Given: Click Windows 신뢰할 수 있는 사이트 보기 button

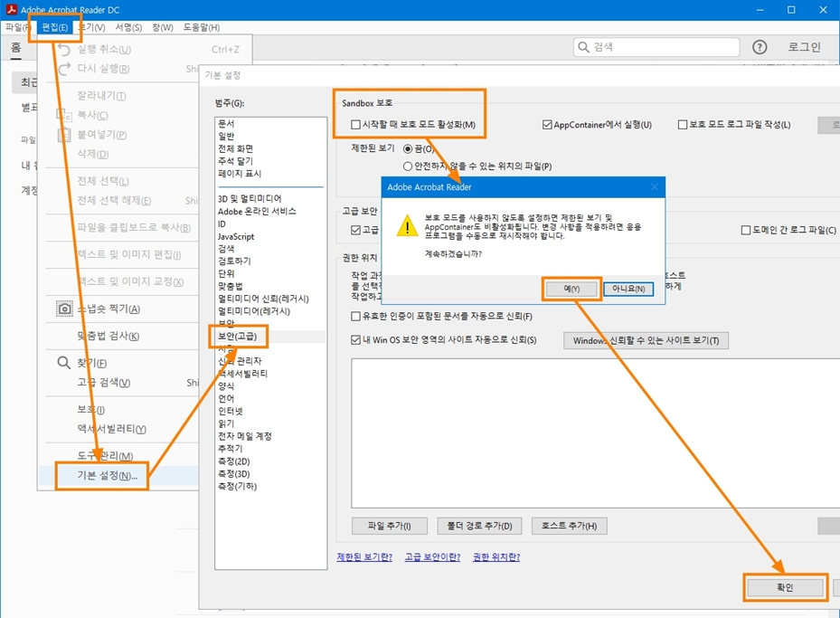Looking at the screenshot, I should click(646, 340).
